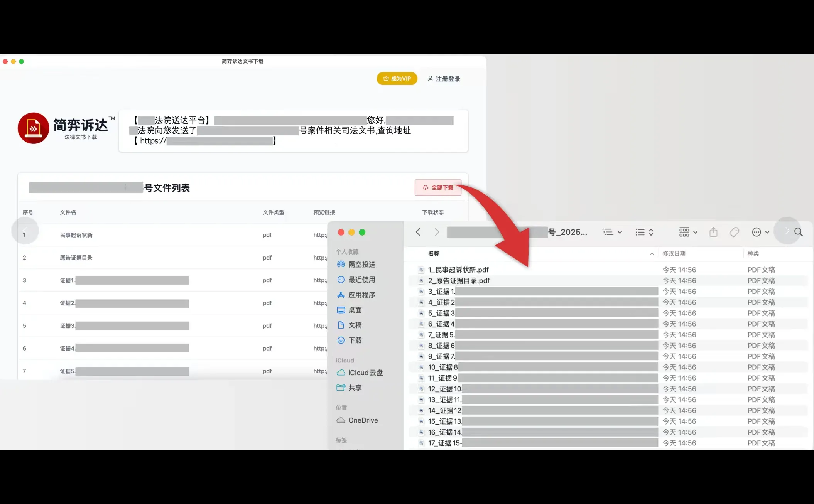The height and width of the screenshot is (504, 814).
Task: Click the 成为VIP button
Action: coord(397,78)
